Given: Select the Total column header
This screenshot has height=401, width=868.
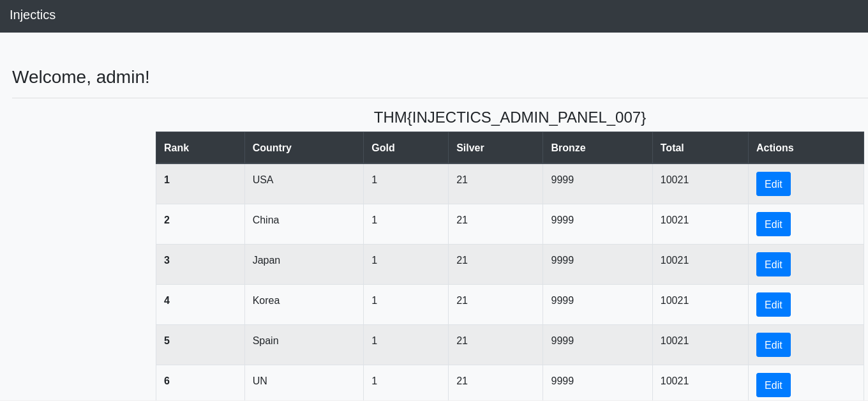Looking at the screenshot, I should pos(700,148).
